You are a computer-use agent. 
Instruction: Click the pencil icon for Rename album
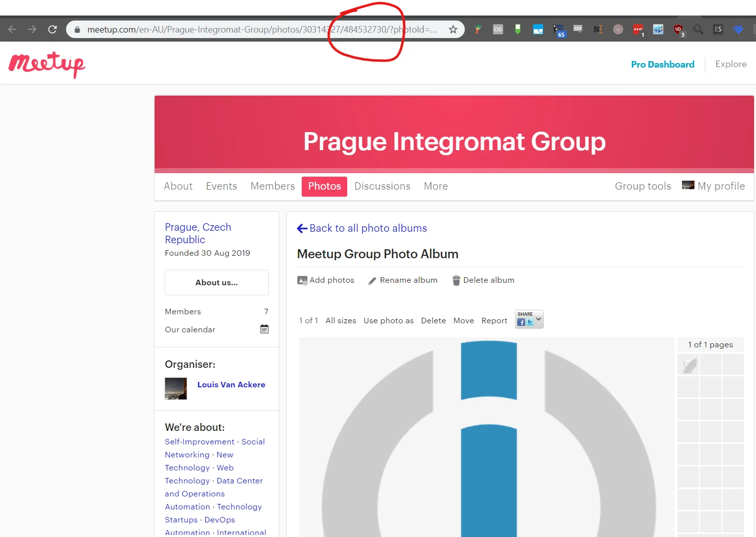click(x=372, y=281)
